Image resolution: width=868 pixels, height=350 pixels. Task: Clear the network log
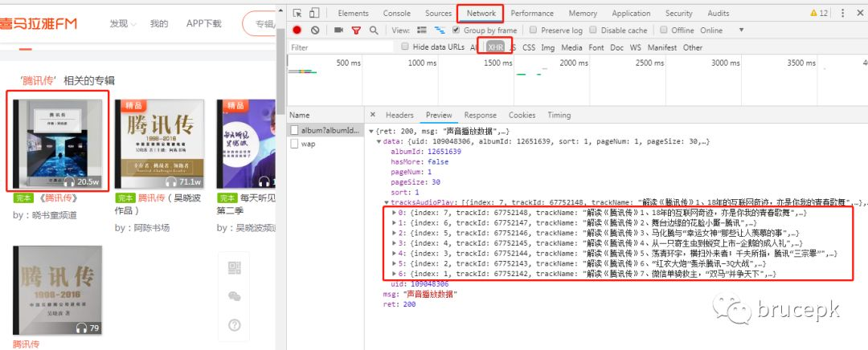[315, 30]
